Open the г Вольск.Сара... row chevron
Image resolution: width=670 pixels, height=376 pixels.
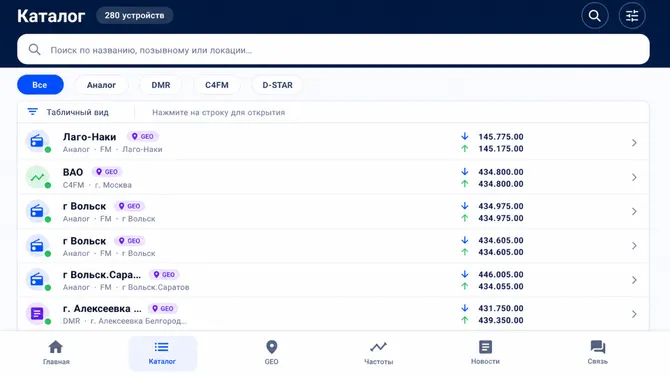pyautogui.click(x=634, y=280)
